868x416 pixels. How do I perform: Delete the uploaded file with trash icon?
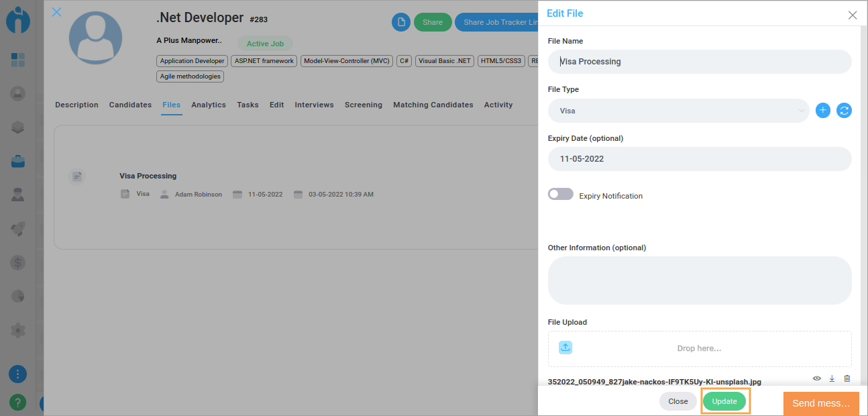tap(847, 378)
